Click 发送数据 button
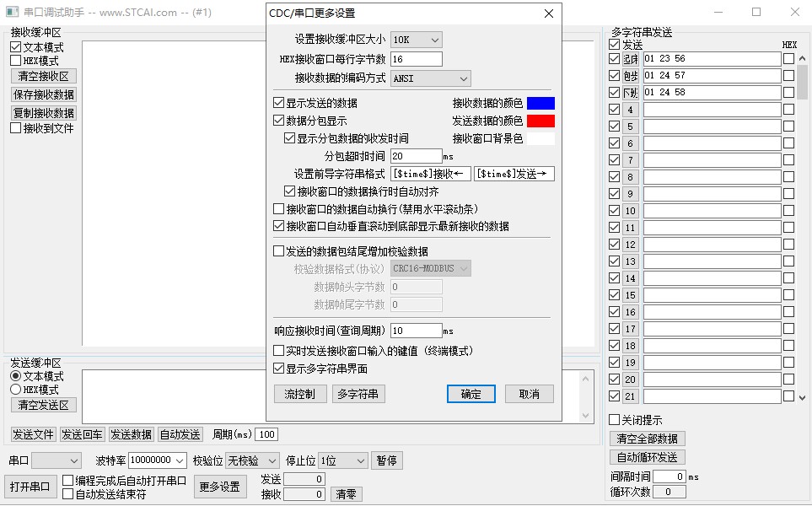The height and width of the screenshot is (506, 812). coord(131,434)
